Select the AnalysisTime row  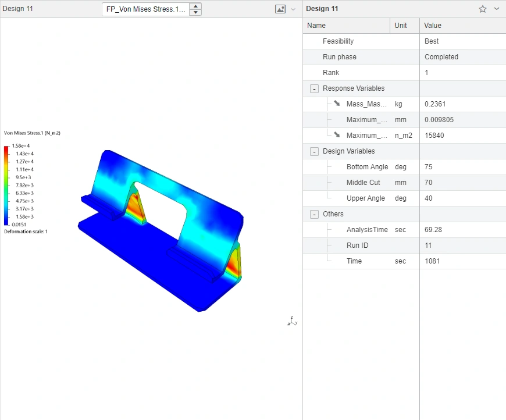pyautogui.click(x=405, y=230)
